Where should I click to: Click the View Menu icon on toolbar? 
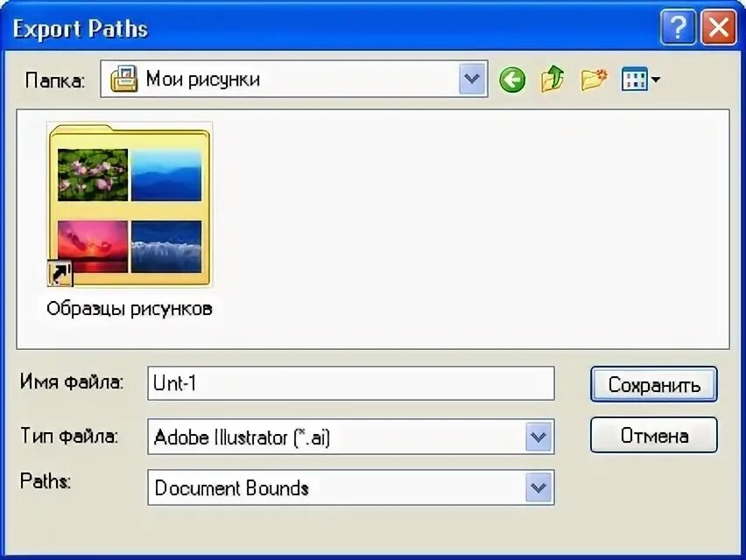pyautogui.click(x=635, y=79)
